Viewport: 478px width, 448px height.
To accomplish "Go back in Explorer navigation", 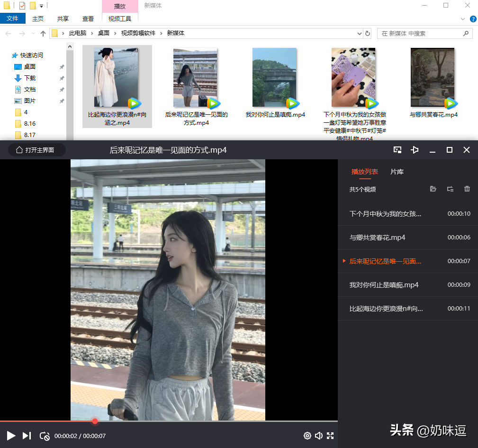I will click(8, 34).
